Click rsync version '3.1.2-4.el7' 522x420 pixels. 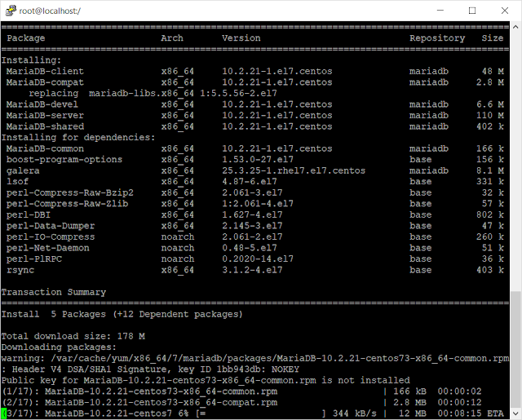(x=252, y=270)
